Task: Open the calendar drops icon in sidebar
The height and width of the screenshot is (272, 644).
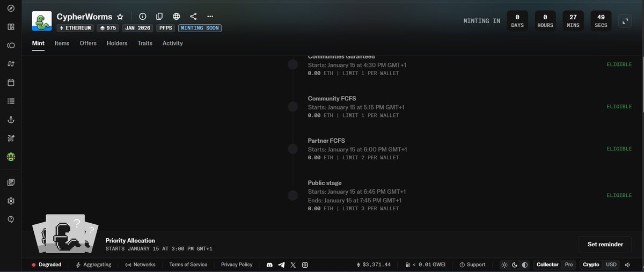Action: pos(11,83)
